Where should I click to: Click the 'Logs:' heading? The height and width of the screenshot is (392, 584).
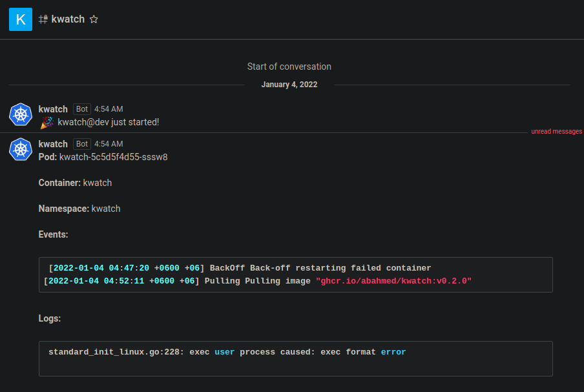click(x=50, y=318)
